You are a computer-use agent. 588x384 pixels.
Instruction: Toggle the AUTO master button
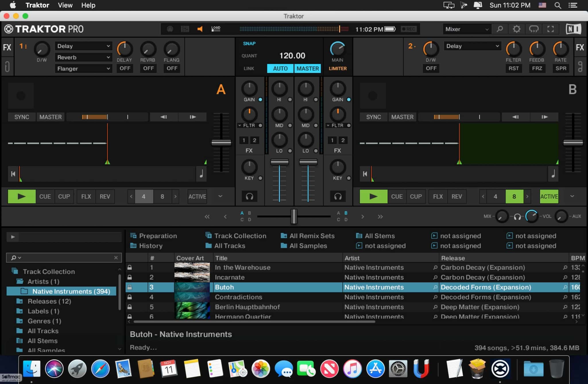pyautogui.click(x=280, y=68)
